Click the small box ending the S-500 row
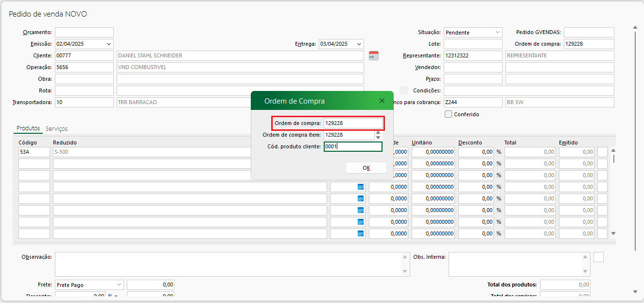The image size is (644, 303). pos(602,152)
